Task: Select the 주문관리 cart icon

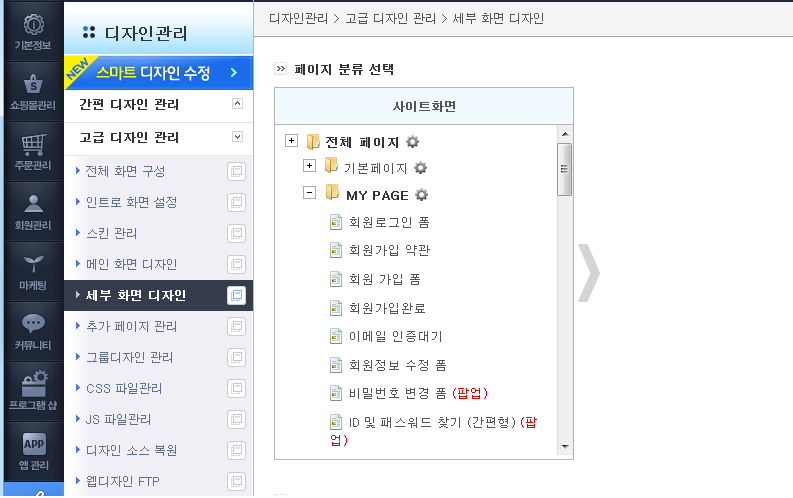Action: pyautogui.click(x=33, y=145)
